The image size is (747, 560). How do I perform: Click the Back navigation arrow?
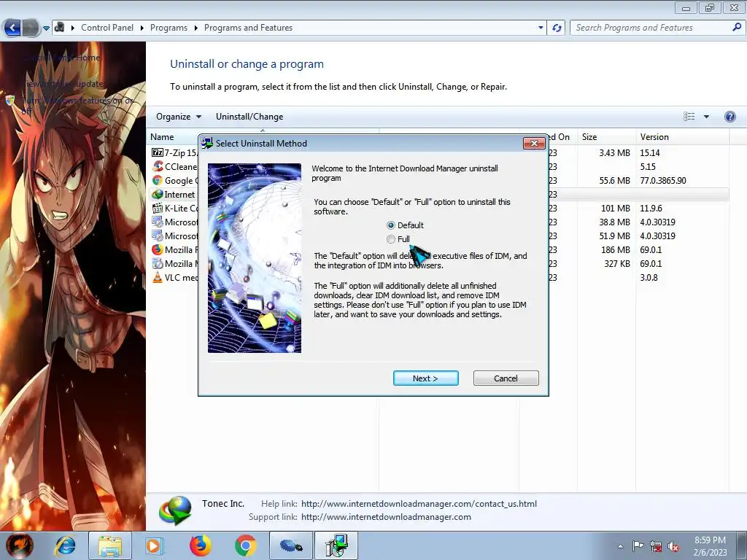(x=12, y=28)
